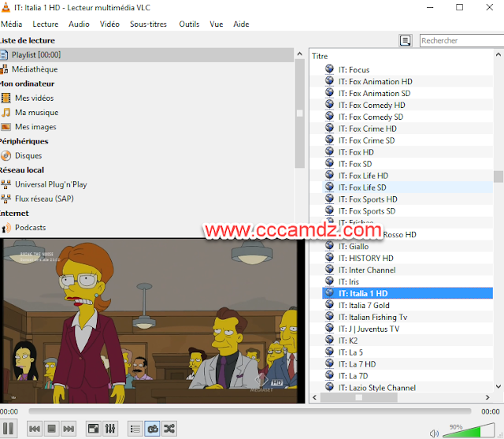Image resolution: width=504 pixels, height=439 pixels.
Task: Skip to next media in playlist
Action: (x=69, y=429)
